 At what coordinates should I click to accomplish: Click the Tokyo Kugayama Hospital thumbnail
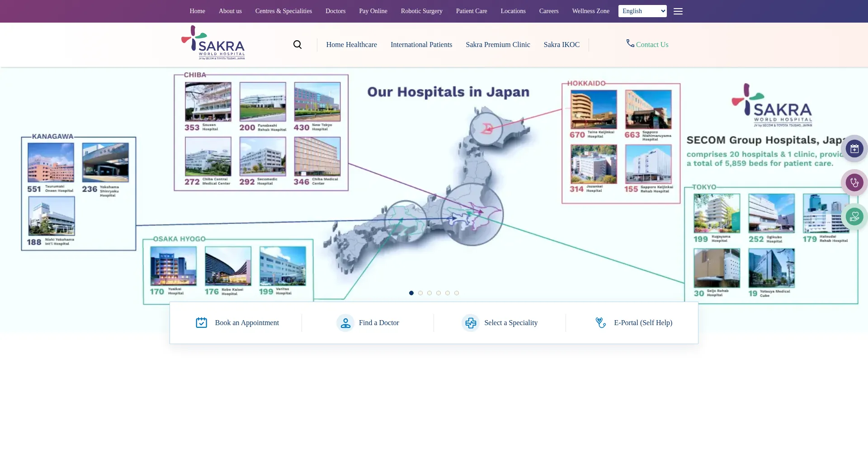coord(717,213)
